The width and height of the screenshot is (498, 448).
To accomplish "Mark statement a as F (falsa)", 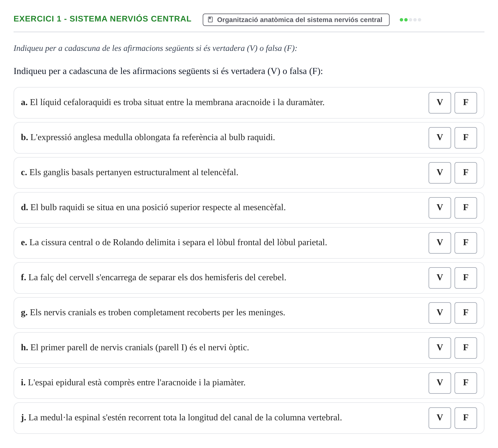I will [x=466, y=103].
